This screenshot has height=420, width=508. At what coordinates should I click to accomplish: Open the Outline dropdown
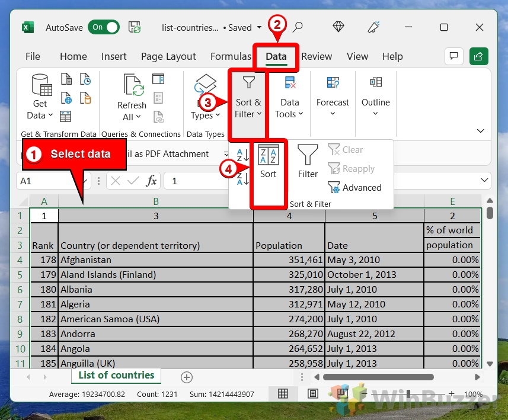(375, 96)
